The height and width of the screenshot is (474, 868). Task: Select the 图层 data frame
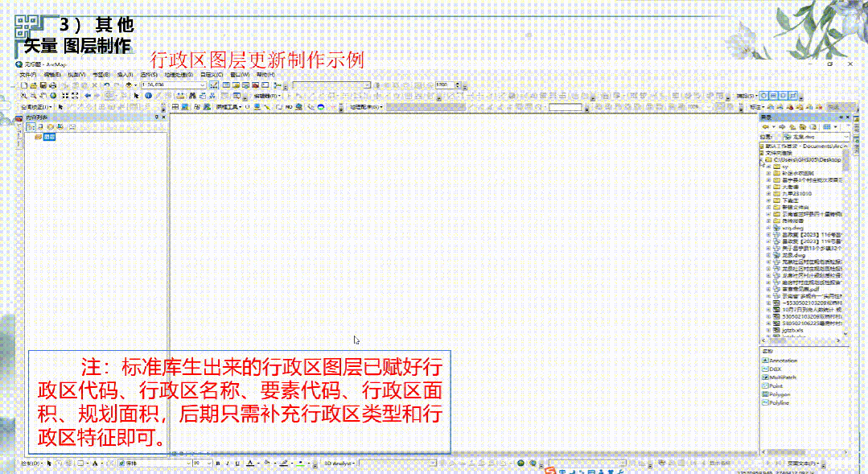49,137
